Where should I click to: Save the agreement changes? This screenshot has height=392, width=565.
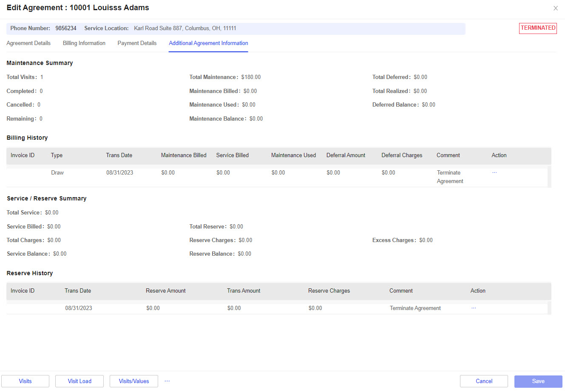[538, 381]
